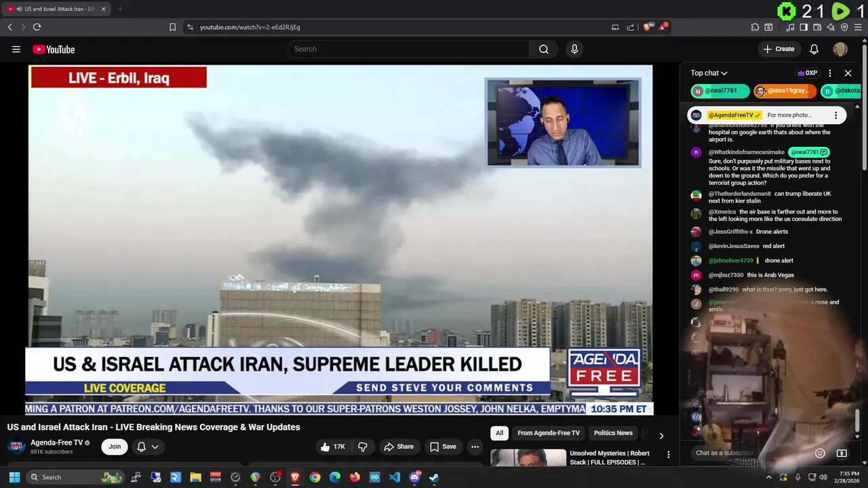Open the YouTube guide hamburger menu

click(x=16, y=49)
